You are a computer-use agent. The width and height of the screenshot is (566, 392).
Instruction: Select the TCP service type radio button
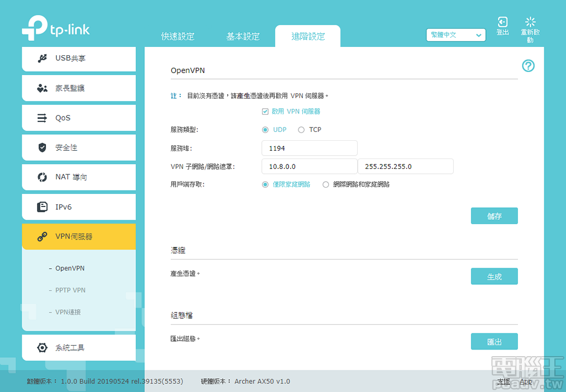click(x=300, y=129)
